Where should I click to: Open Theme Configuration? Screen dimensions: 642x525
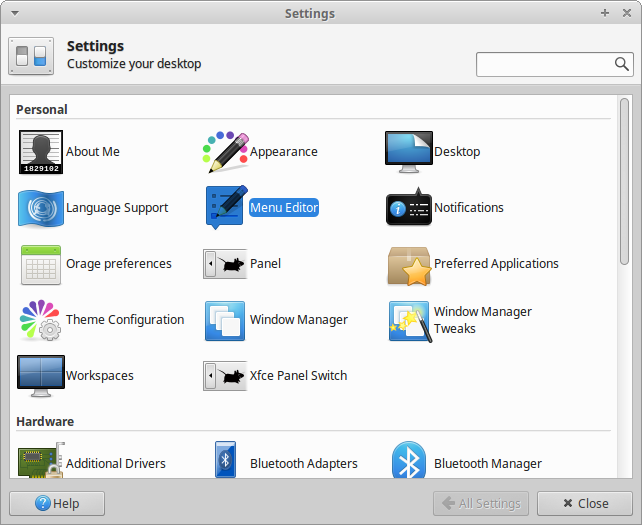click(x=41, y=320)
